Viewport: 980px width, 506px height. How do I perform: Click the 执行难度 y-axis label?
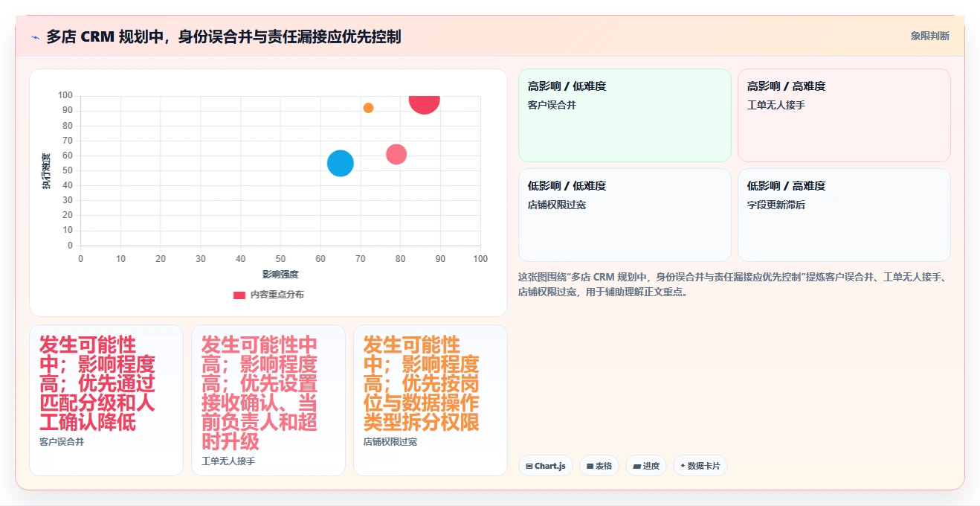[46, 171]
